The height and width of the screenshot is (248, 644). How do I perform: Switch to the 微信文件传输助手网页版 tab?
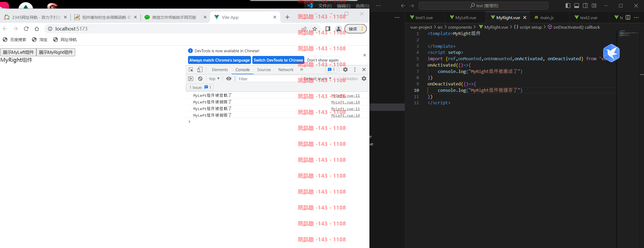click(174, 17)
